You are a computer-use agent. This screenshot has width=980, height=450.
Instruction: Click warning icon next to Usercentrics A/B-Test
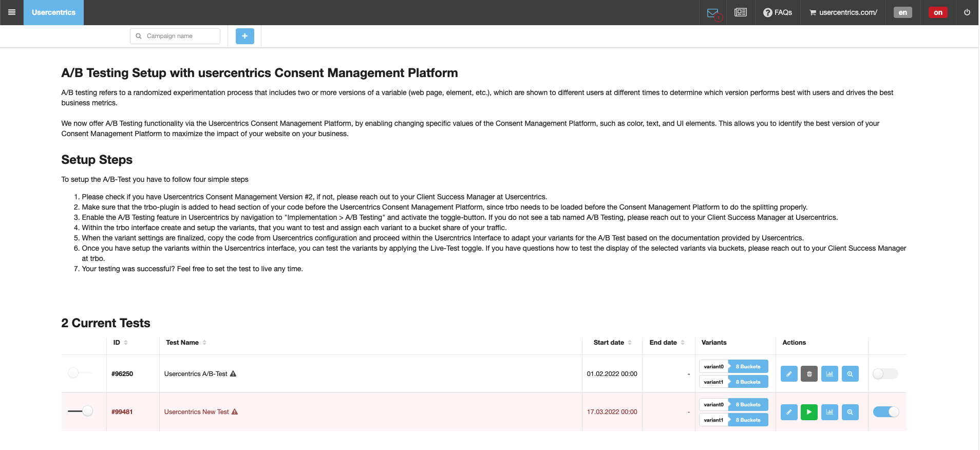pos(233,373)
